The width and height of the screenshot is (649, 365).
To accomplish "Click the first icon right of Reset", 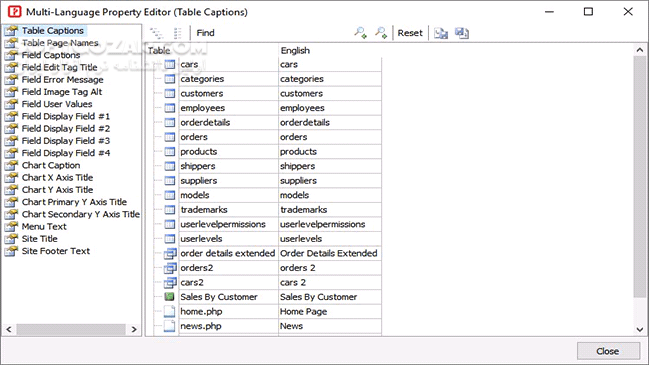I will coord(441,33).
